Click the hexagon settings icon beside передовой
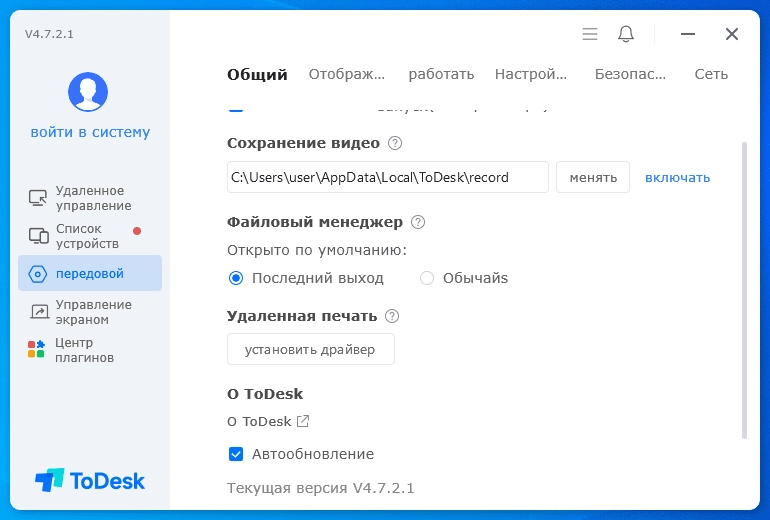This screenshot has height=520, width=770. click(38, 274)
